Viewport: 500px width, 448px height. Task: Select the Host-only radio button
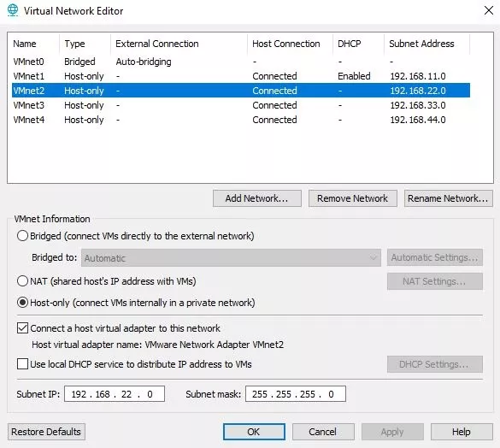(22, 303)
